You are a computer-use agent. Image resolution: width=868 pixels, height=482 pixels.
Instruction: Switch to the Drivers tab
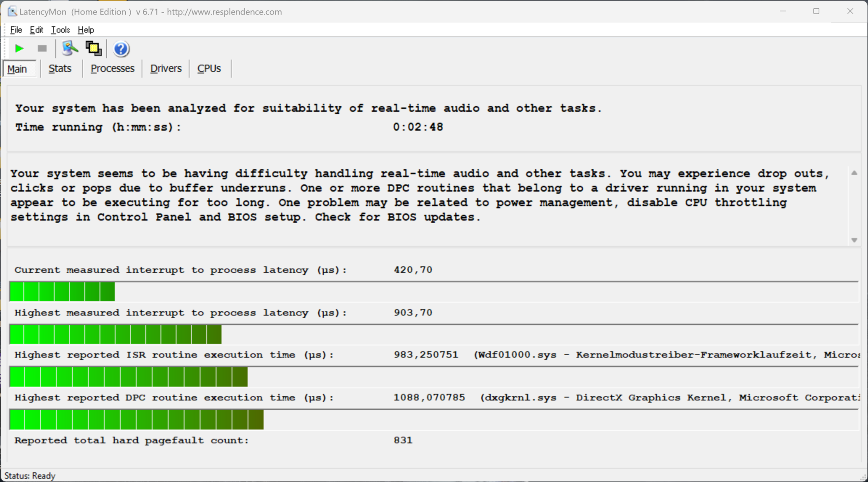pyautogui.click(x=166, y=69)
